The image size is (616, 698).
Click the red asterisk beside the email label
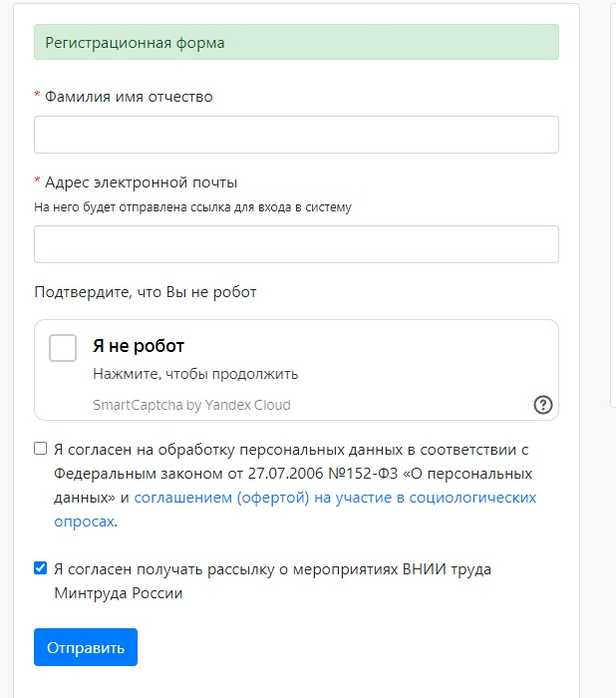[38, 182]
